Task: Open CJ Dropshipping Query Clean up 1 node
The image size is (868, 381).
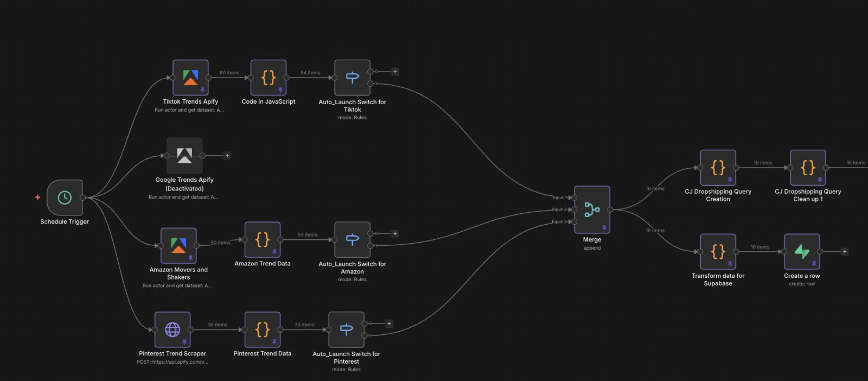Action: pos(808,168)
